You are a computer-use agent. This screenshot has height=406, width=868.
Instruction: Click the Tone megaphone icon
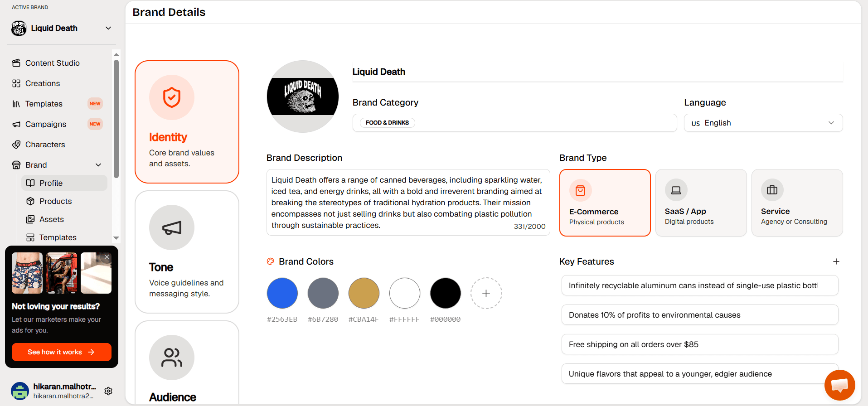click(x=172, y=227)
